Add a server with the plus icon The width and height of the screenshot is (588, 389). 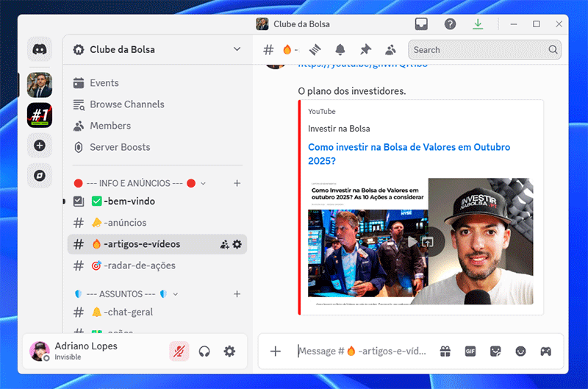pyautogui.click(x=40, y=146)
